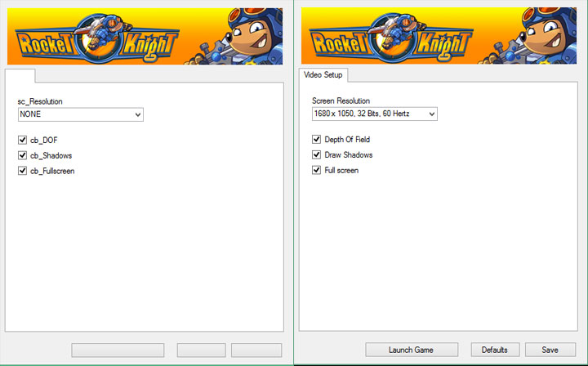
Task: Save the video settings
Action: coord(550,350)
